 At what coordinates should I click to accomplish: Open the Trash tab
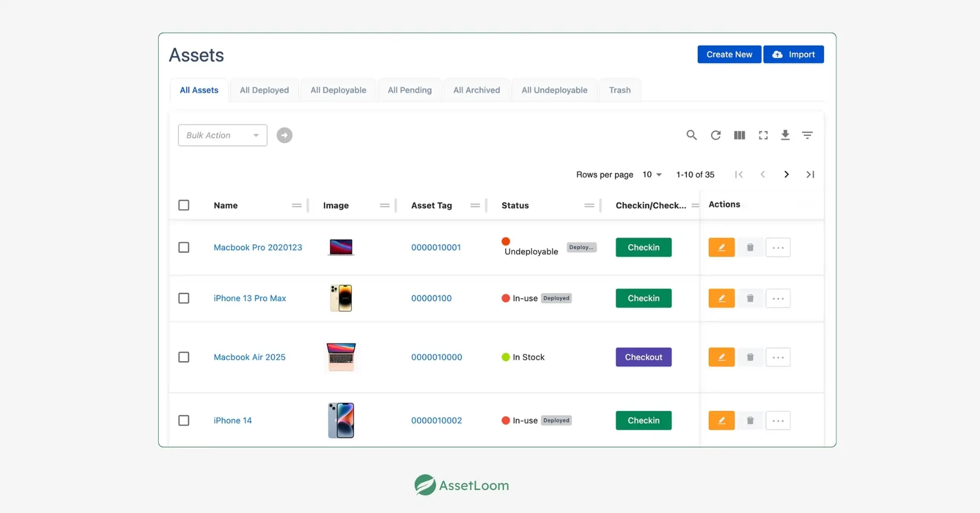click(x=619, y=90)
